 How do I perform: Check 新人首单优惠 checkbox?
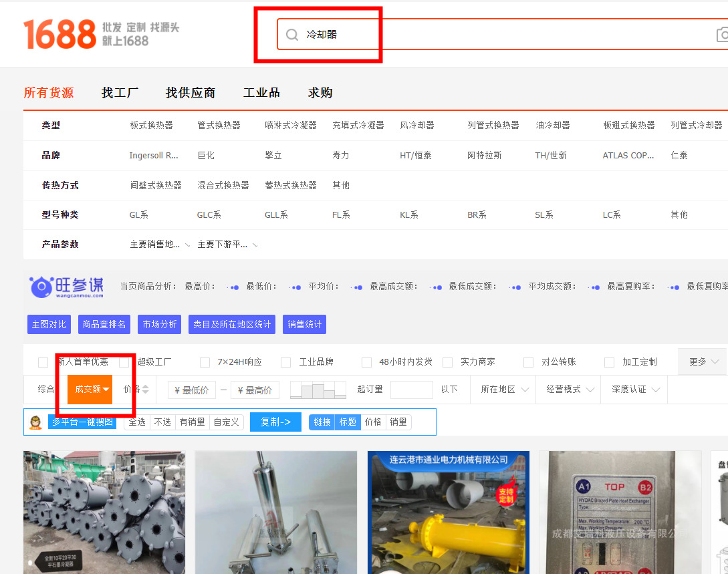[43, 362]
